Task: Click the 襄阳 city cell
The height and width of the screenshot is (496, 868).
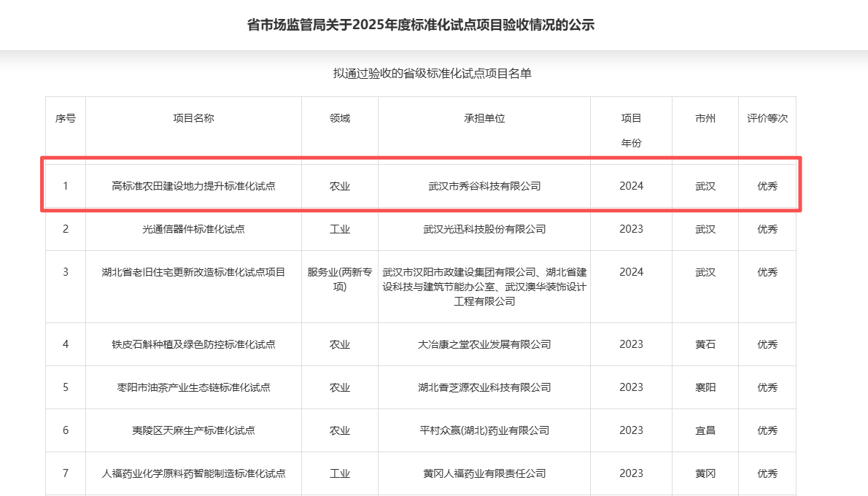Action: tap(705, 387)
